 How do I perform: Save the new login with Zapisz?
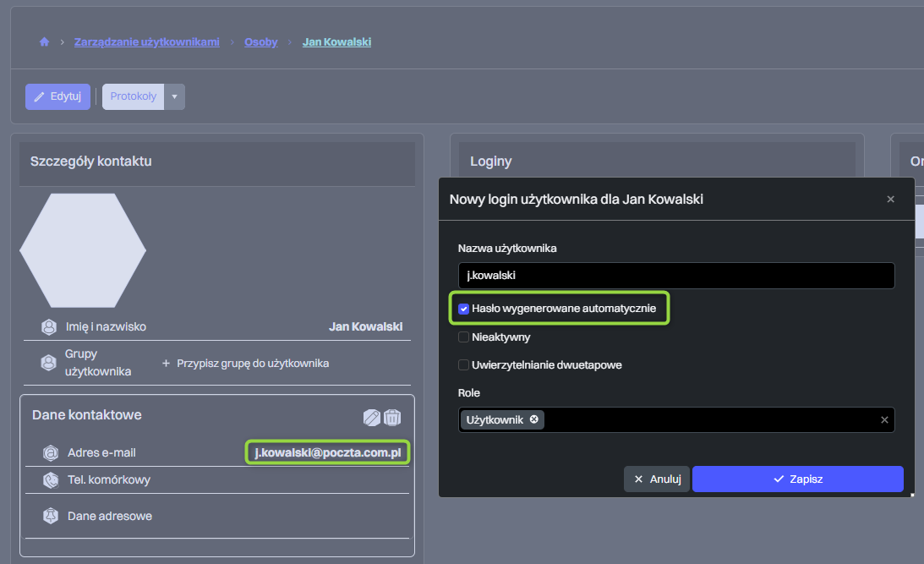797,479
